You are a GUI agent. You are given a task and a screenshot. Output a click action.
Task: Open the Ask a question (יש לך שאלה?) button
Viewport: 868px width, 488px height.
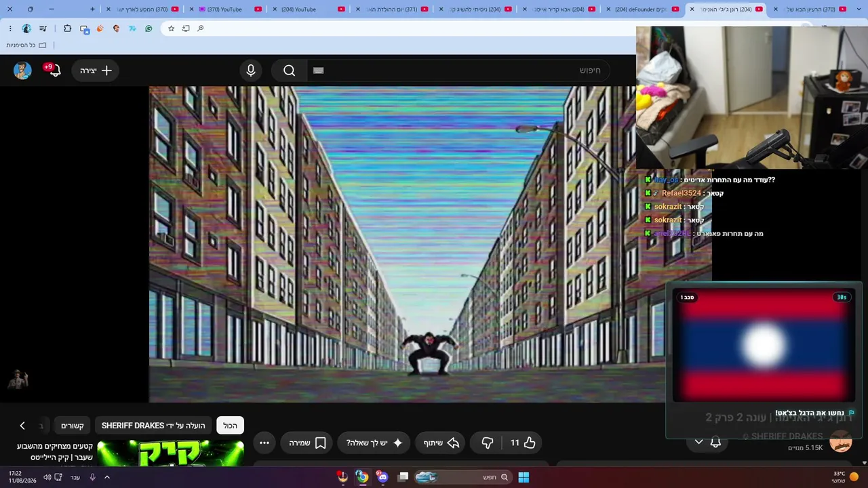pyautogui.click(x=374, y=443)
